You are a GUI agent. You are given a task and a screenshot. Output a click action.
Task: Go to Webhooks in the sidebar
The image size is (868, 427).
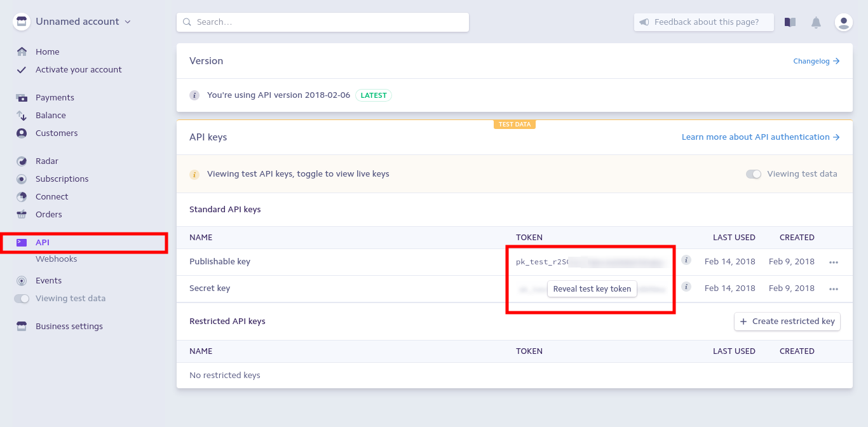click(57, 259)
